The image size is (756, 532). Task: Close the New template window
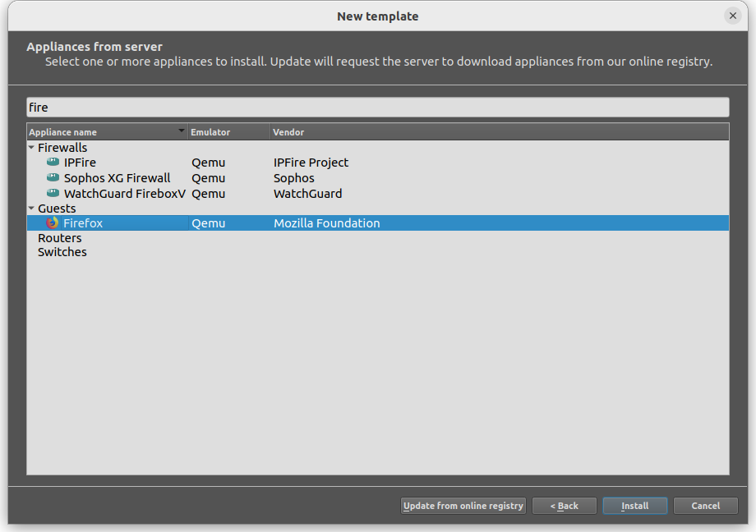(732, 16)
